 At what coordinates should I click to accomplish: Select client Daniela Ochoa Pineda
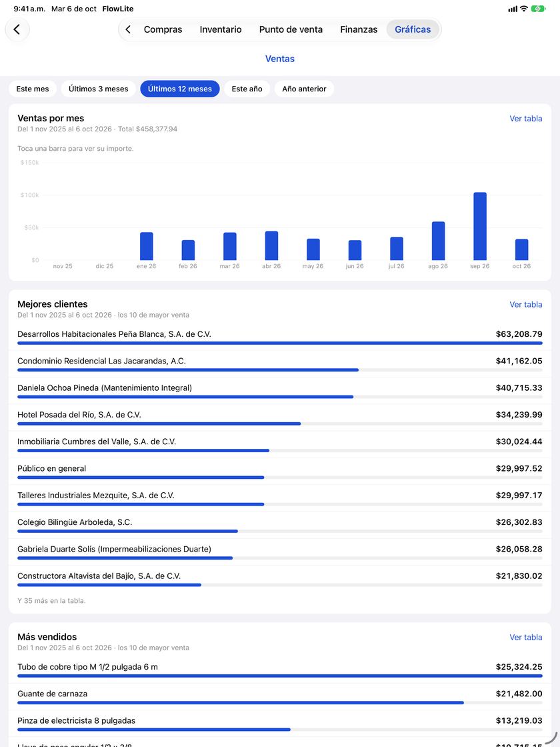point(280,391)
